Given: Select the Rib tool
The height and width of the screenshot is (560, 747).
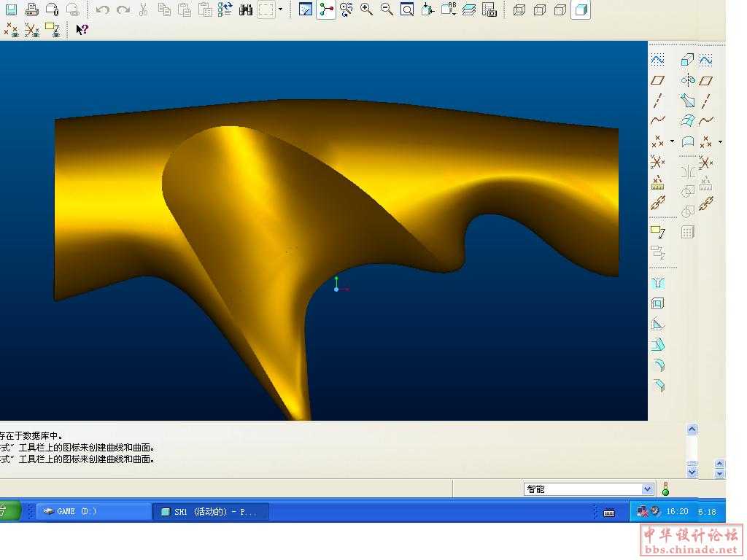Looking at the screenshot, I should click(x=657, y=324).
